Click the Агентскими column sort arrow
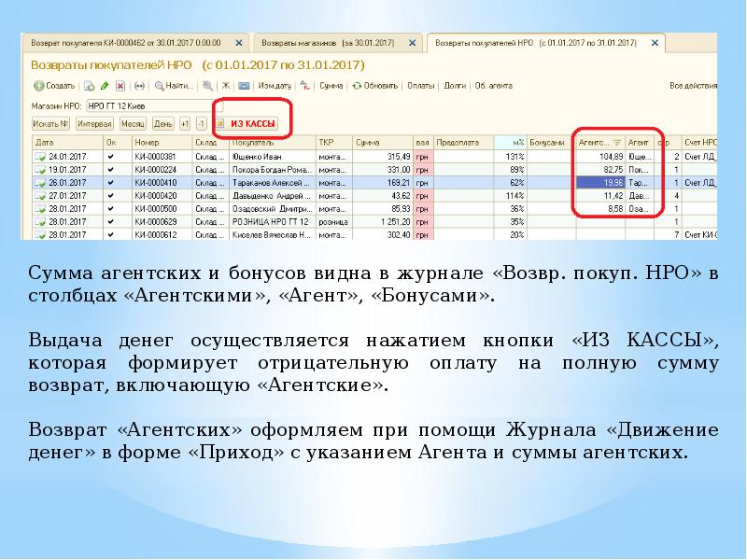Screen dimensions: 747x560 tap(616, 143)
